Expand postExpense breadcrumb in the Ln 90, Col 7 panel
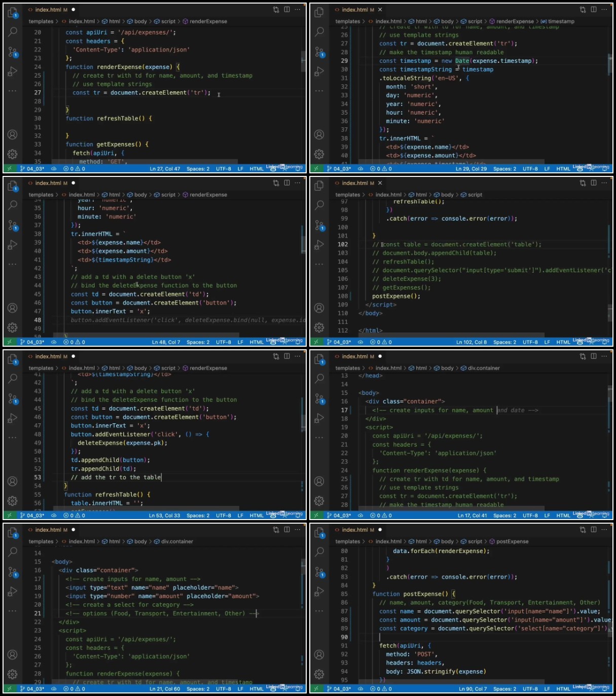Image resolution: width=616 pixels, height=696 pixels. click(x=509, y=541)
